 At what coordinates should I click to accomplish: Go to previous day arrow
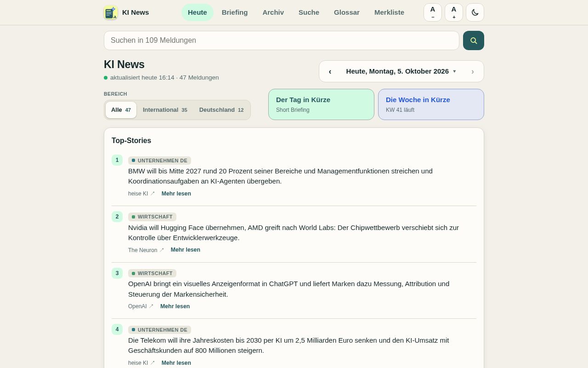(330, 71)
